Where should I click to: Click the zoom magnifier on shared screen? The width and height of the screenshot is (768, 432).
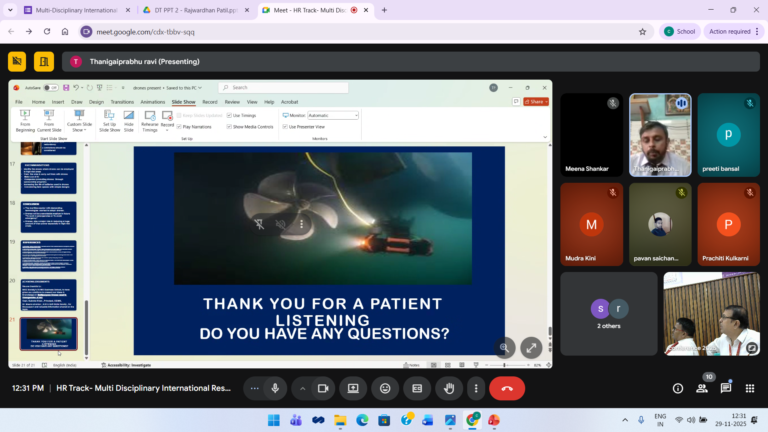tap(504, 348)
